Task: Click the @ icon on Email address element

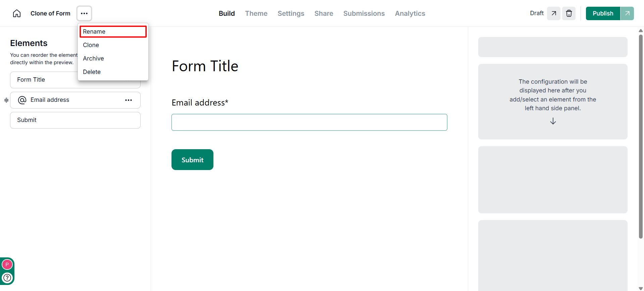Action: (x=22, y=100)
